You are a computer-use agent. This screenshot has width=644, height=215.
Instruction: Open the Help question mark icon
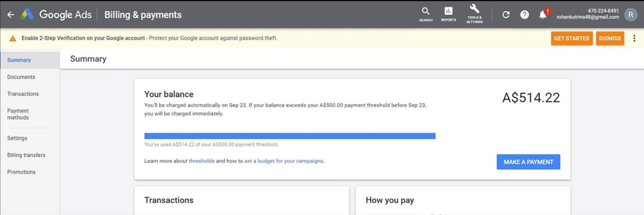pyautogui.click(x=524, y=15)
